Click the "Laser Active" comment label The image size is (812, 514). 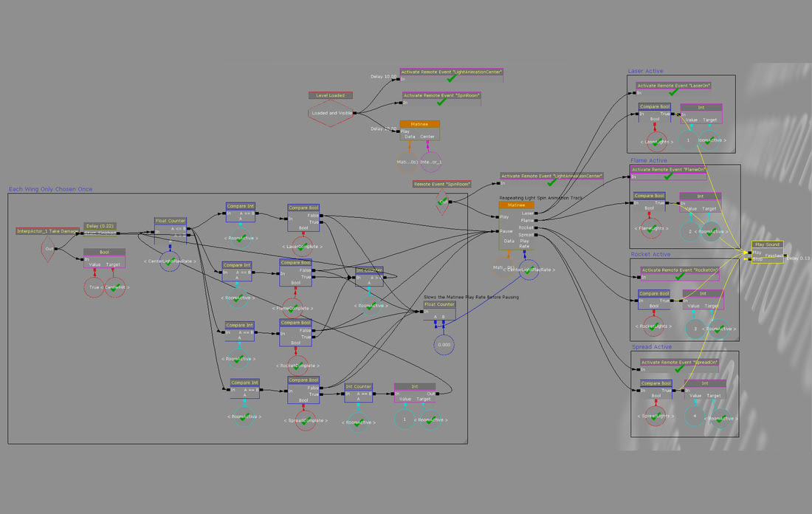point(645,71)
